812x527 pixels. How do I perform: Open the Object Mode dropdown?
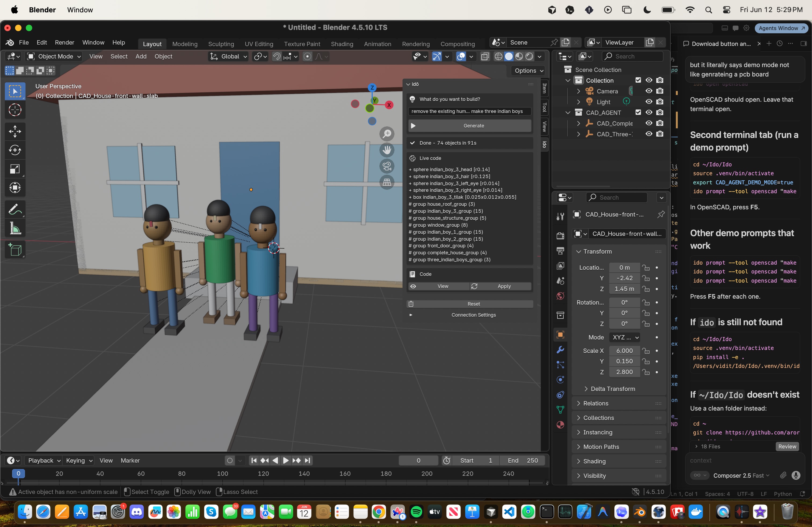(54, 57)
